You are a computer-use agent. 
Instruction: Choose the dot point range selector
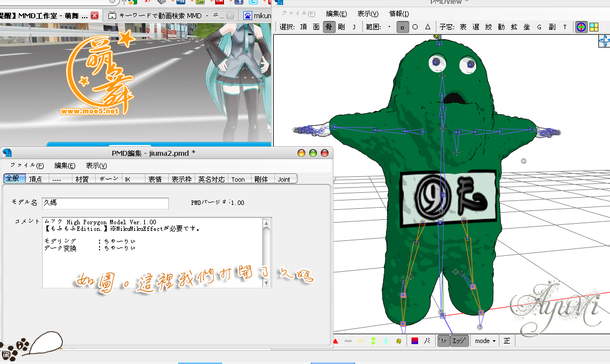pos(389,27)
